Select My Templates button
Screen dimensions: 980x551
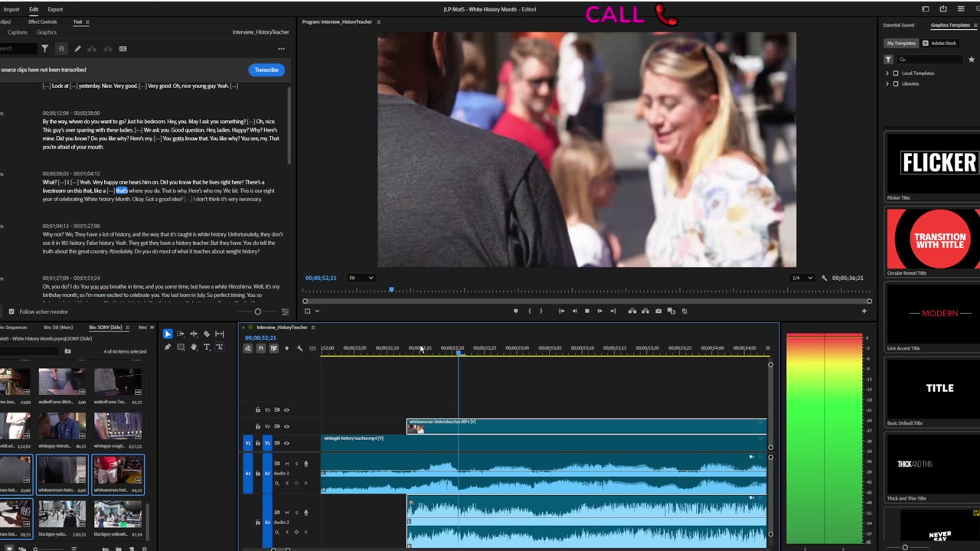coord(901,44)
